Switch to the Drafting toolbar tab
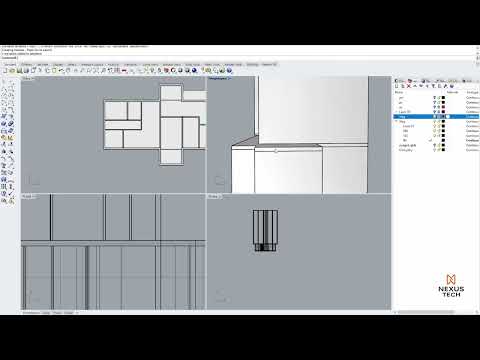The width and height of the screenshot is (480, 360). [x=253, y=64]
